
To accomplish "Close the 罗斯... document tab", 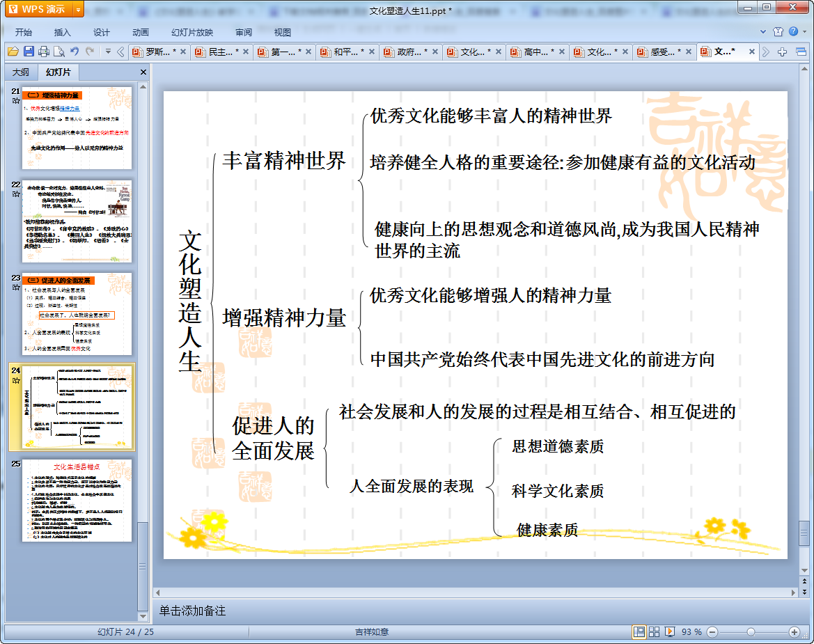I will coord(182,52).
